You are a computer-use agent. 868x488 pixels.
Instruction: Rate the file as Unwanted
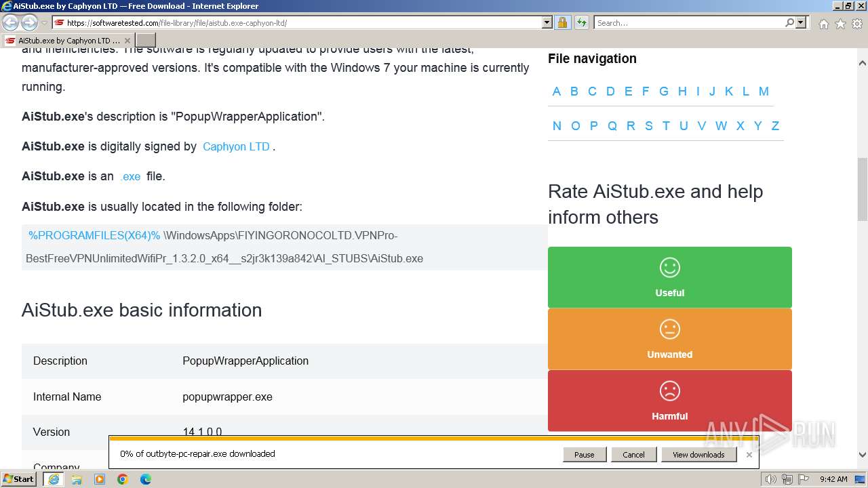click(670, 339)
